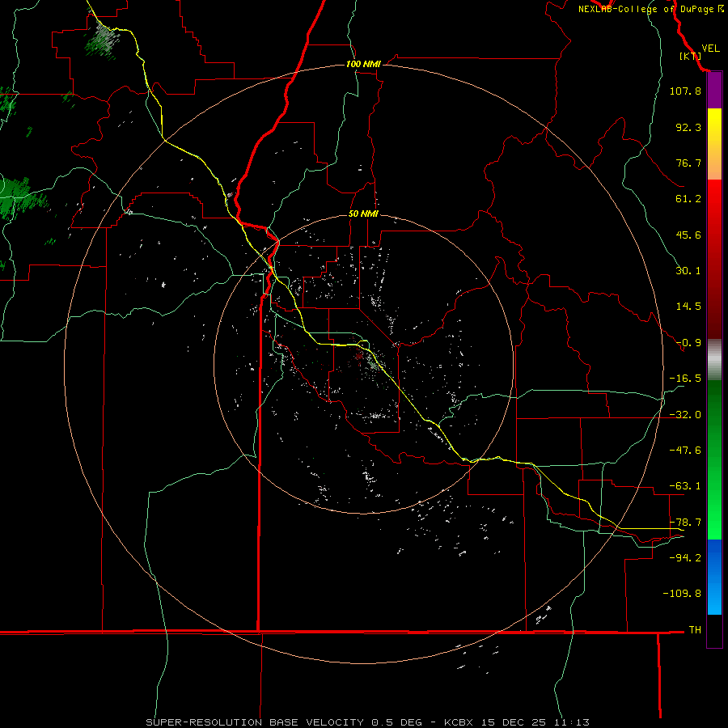Click the -32.0 velocity scale value
Image resolution: width=728 pixels, height=728 pixels.
click(685, 415)
